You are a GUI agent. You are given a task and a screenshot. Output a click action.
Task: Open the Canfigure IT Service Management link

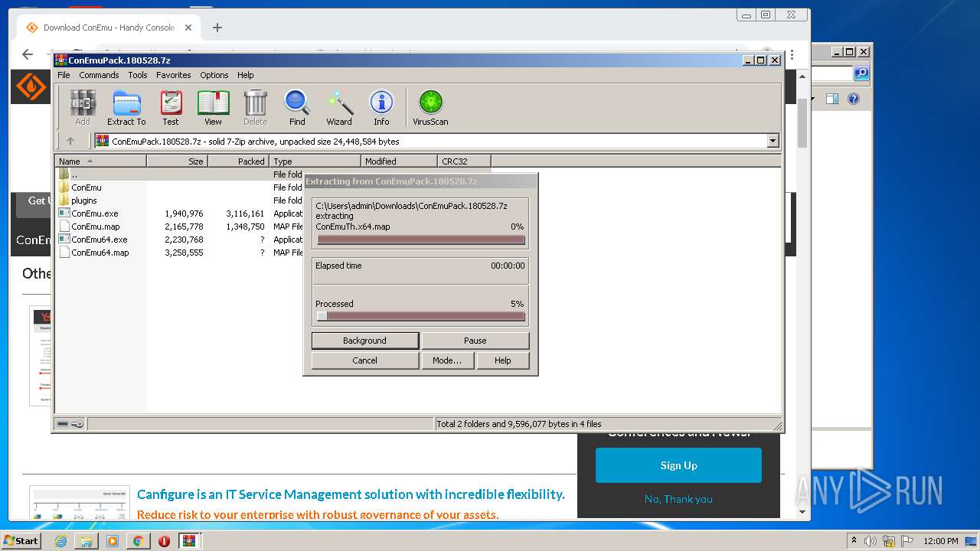tap(351, 494)
